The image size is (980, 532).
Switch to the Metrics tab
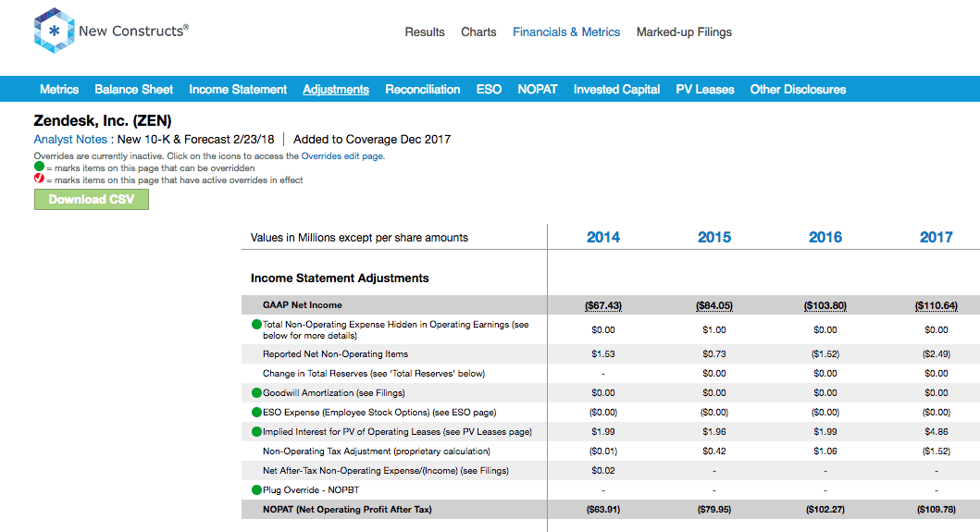click(59, 90)
